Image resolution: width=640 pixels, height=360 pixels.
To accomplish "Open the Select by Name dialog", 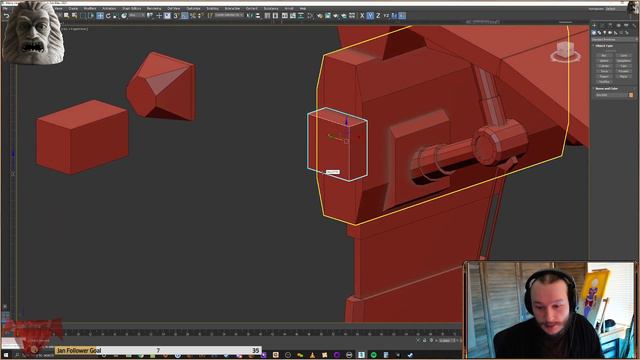I will click(74, 16).
